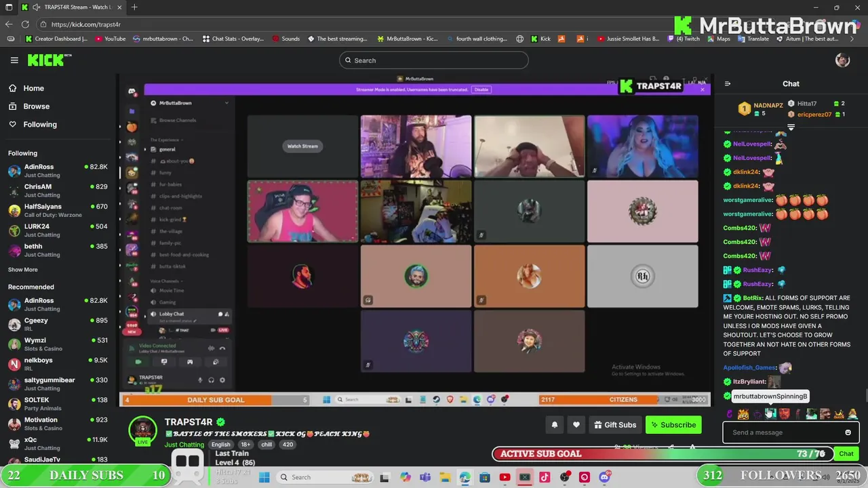Click the Just Chatting category link

[x=184, y=445]
